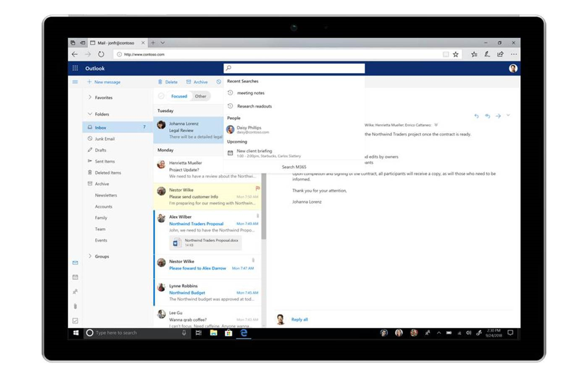
Task: Open the Outlook app launcher grid
Action: coord(75,68)
